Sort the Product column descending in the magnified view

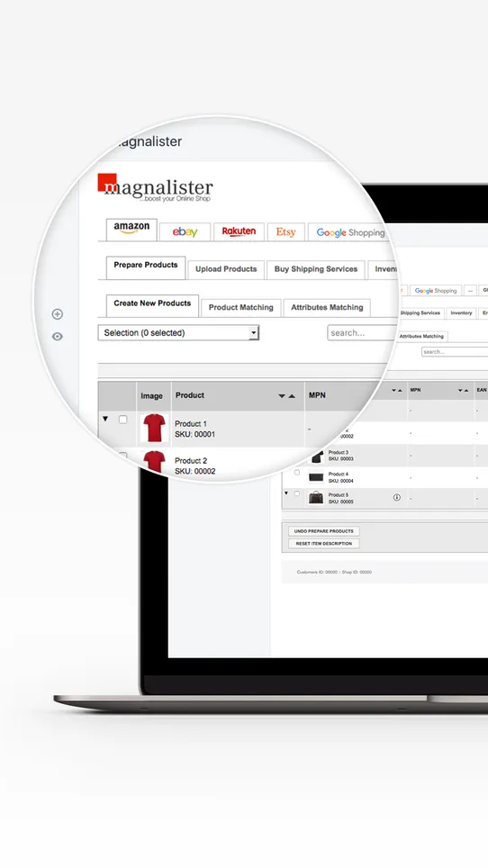[282, 396]
